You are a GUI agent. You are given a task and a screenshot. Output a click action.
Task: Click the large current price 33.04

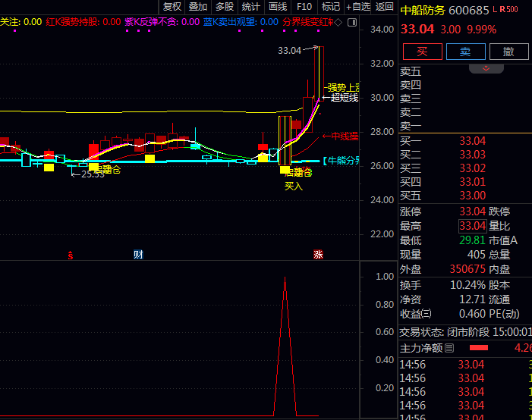point(417,29)
